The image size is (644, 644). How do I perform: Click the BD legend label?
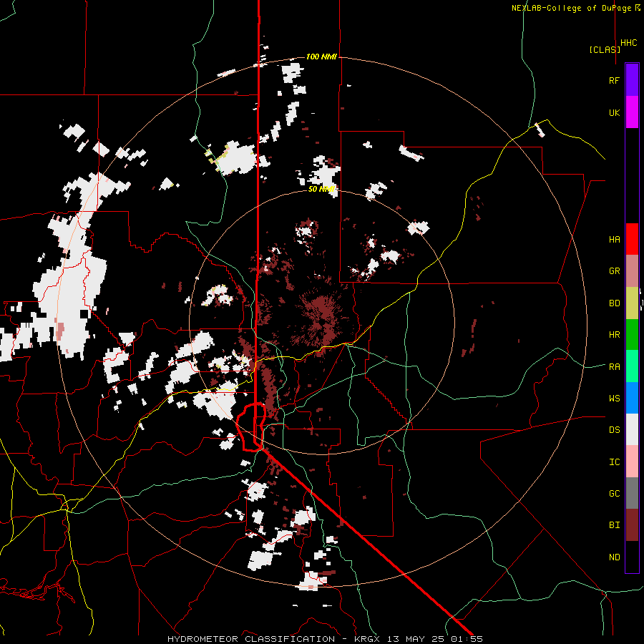pos(614,303)
